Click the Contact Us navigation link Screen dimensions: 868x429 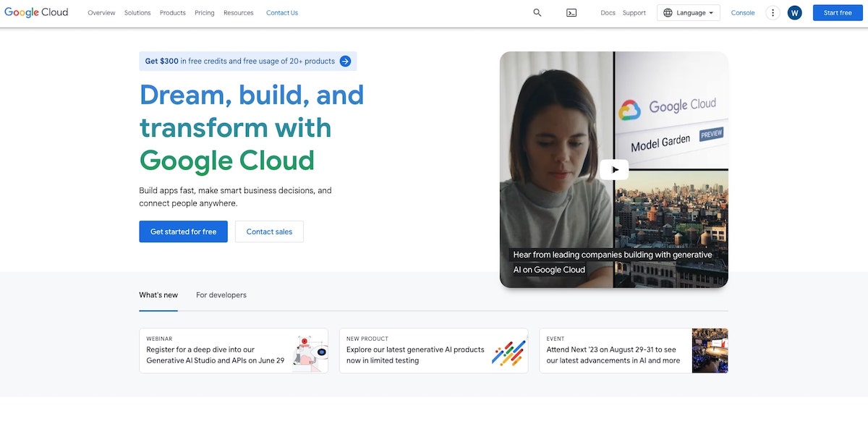tap(281, 12)
